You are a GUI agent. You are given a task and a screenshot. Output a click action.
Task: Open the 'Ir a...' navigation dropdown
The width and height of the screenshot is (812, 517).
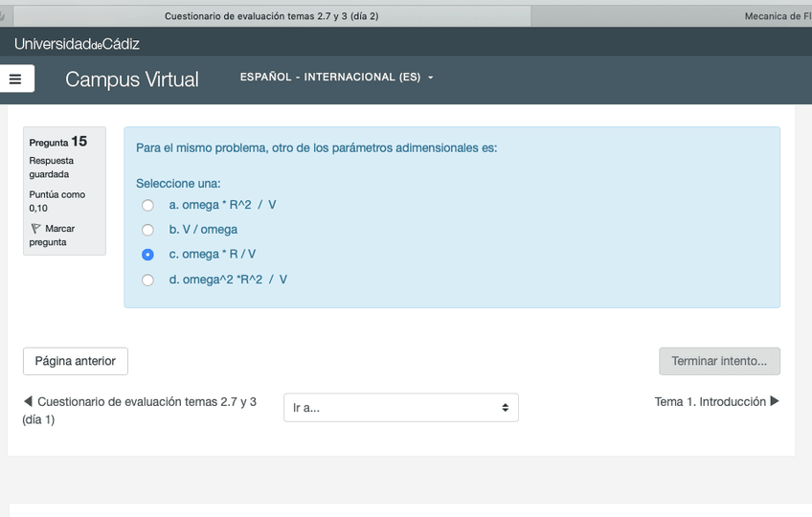(x=401, y=408)
